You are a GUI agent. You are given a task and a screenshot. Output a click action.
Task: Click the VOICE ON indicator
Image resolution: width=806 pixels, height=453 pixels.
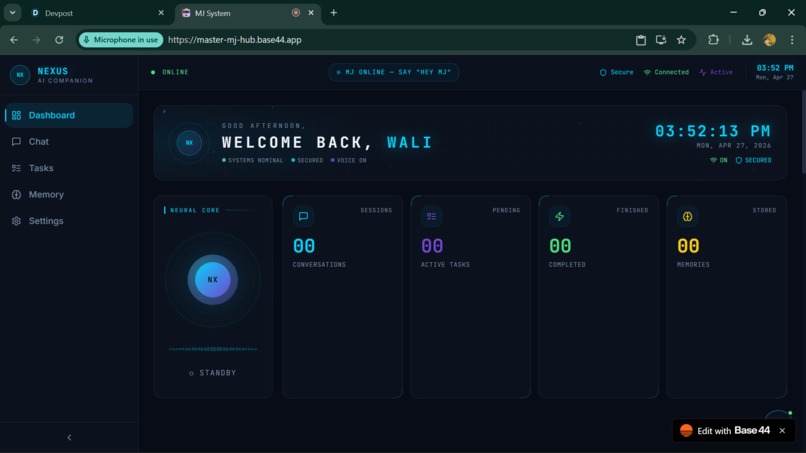point(349,160)
